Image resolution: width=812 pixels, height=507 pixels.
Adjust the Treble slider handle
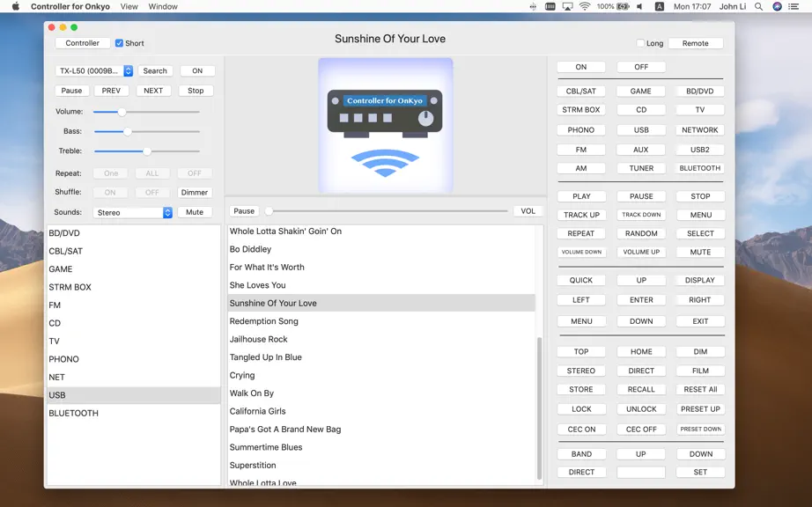coord(147,151)
